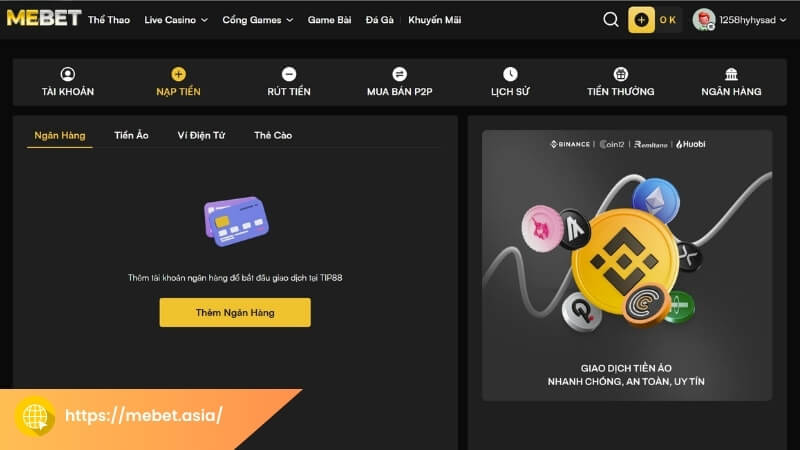
Task: Open Ngân Hàng bank building icon
Action: pyautogui.click(x=731, y=74)
